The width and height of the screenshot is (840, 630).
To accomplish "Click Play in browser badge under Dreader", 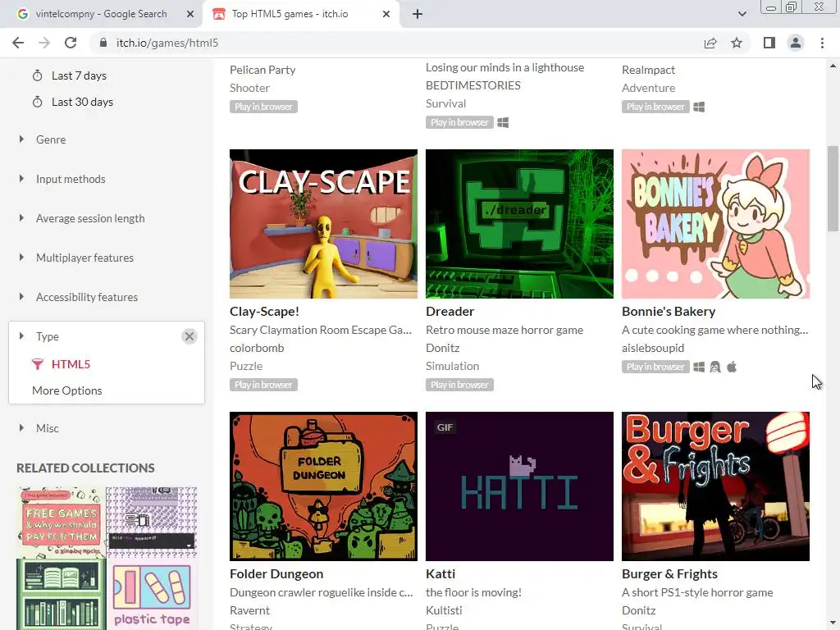I will [459, 385].
